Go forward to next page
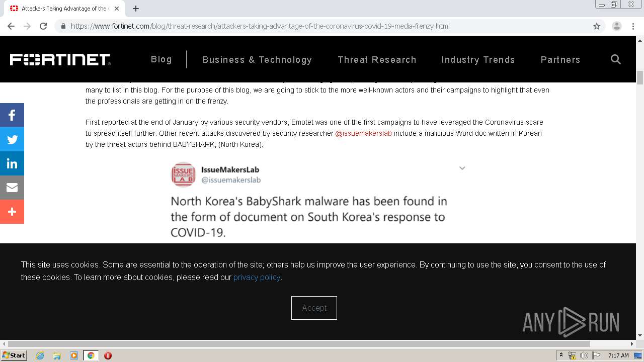Image resolution: width=644 pixels, height=362 pixels. tap(27, 26)
